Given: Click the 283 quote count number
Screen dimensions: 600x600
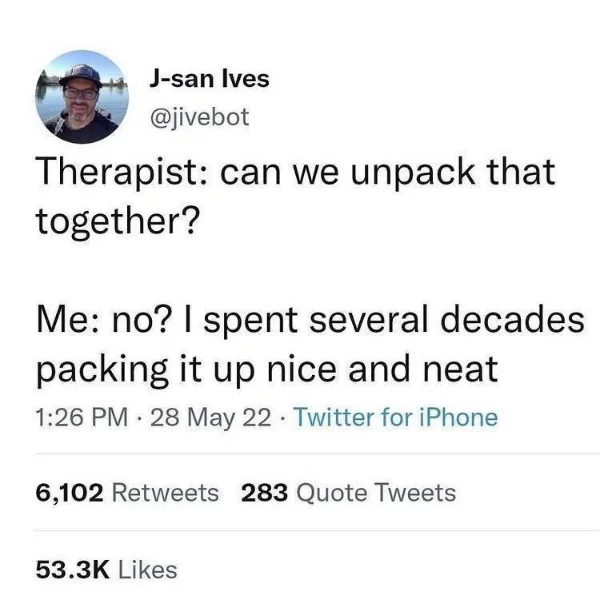Looking at the screenshot, I should tap(264, 492).
